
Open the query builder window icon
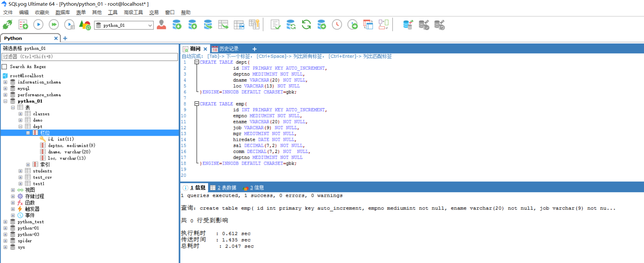coord(368,25)
